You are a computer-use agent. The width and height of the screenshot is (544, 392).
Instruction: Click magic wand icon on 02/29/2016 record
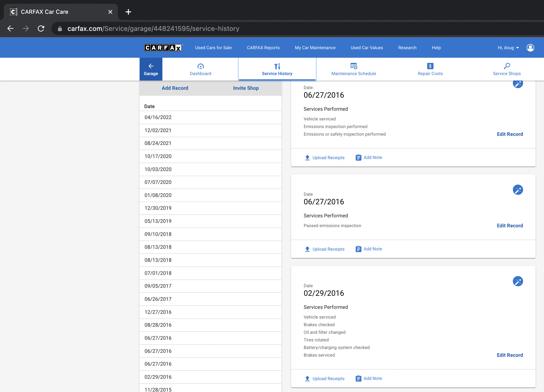[518, 281]
